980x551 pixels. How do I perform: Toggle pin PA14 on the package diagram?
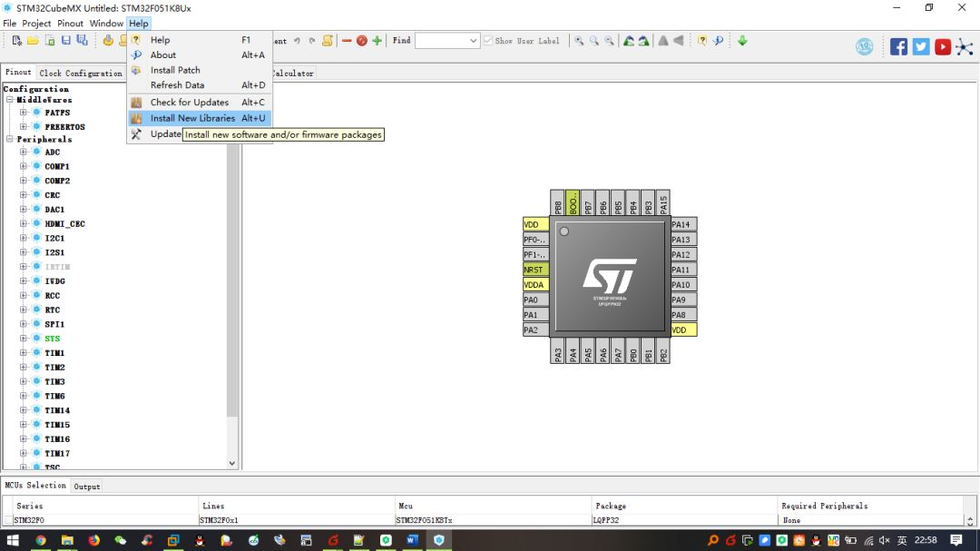[x=681, y=223]
